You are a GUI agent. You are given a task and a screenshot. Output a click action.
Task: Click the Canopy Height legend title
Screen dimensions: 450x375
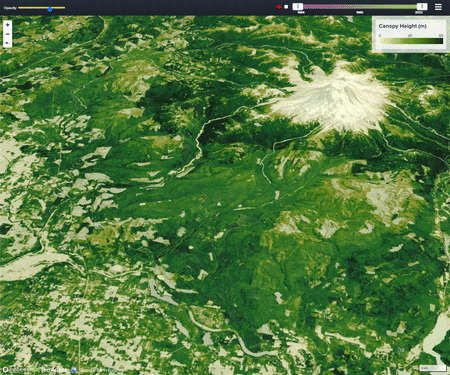click(x=403, y=26)
